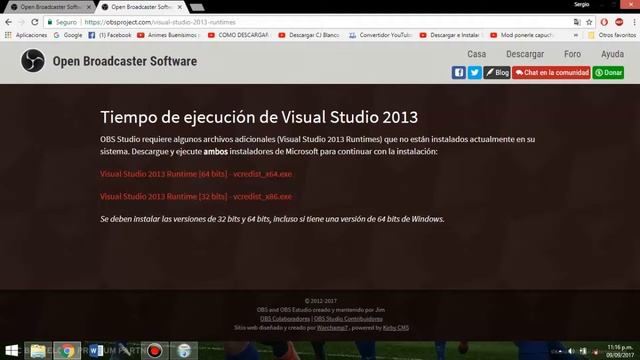This screenshot has width=640, height=360.
Task: Click the OBS logo in header
Action: click(33, 61)
